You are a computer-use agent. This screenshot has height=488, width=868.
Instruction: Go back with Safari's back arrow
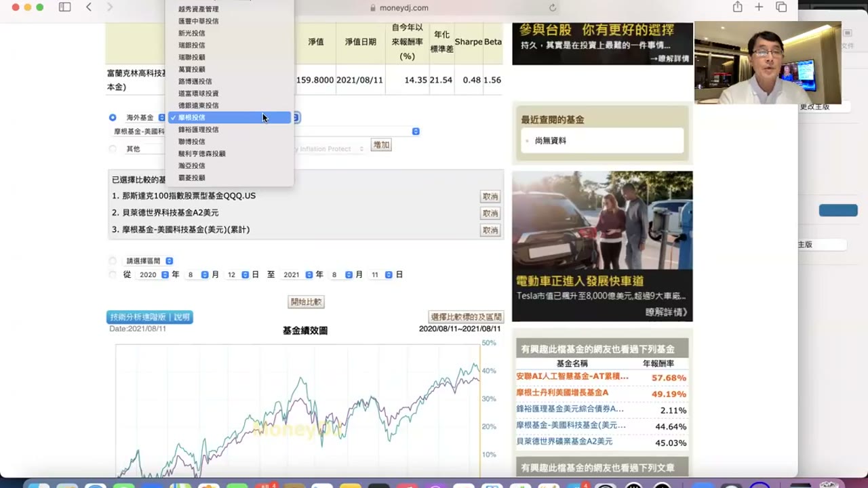[x=89, y=7]
